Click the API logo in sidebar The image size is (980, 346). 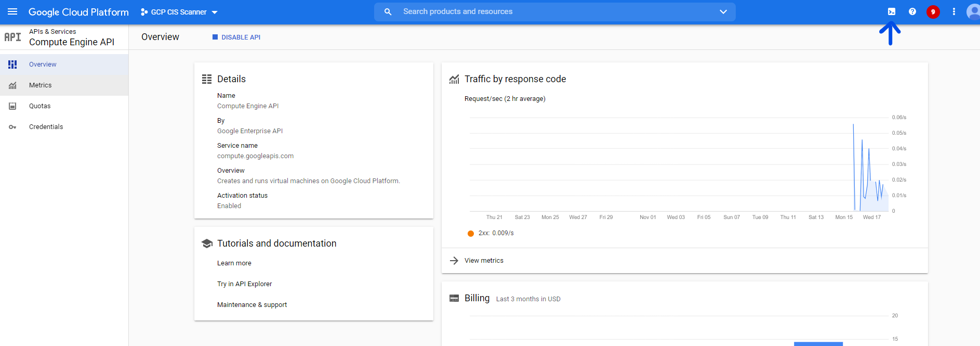click(12, 37)
